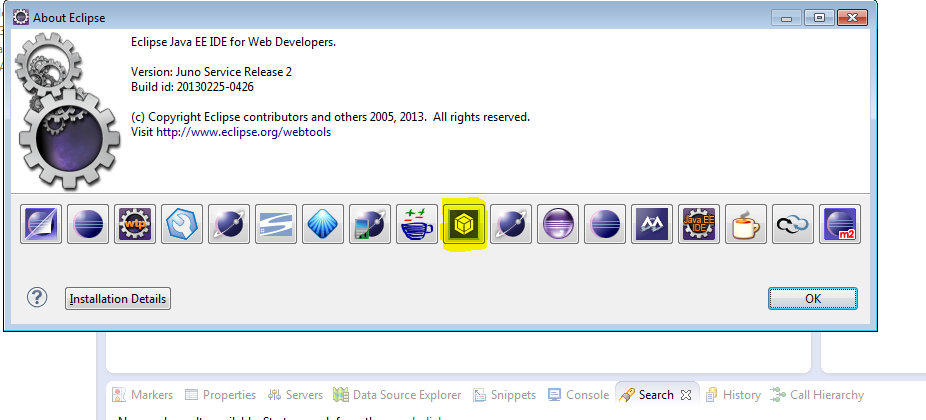Click the blue striped server plug-in icon

coord(276,224)
